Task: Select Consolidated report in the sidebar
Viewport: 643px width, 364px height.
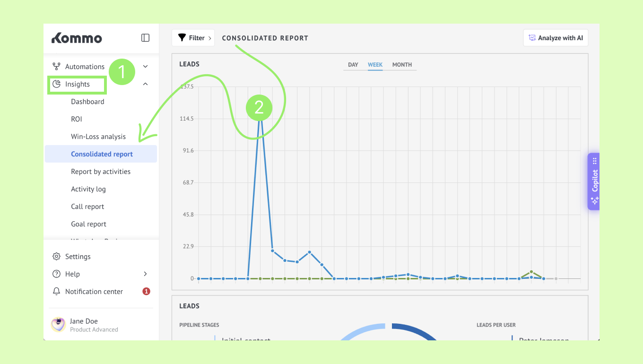Action: click(x=101, y=154)
